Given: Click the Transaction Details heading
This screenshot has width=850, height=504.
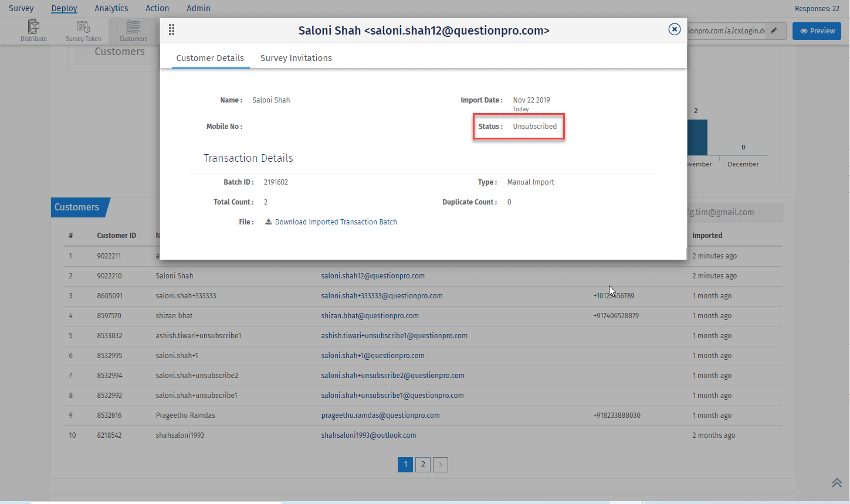Looking at the screenshot, I should pos(248,158).
